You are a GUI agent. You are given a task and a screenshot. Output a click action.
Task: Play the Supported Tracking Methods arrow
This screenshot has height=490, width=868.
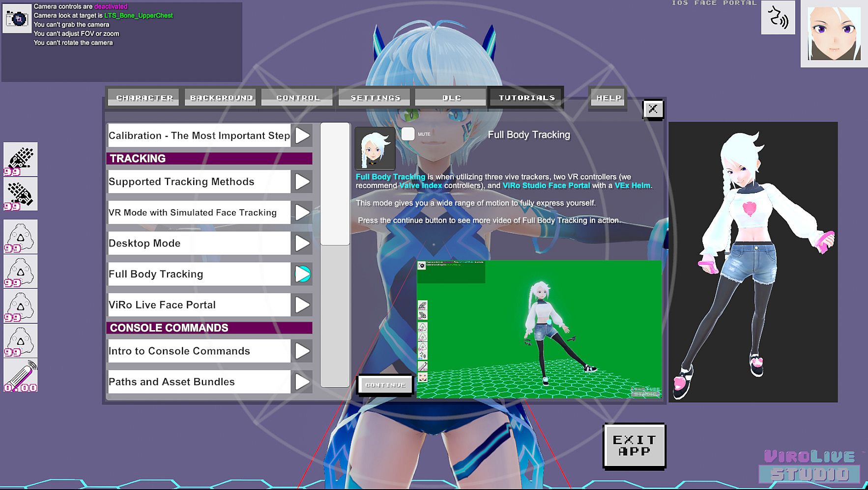coord(302,182)
